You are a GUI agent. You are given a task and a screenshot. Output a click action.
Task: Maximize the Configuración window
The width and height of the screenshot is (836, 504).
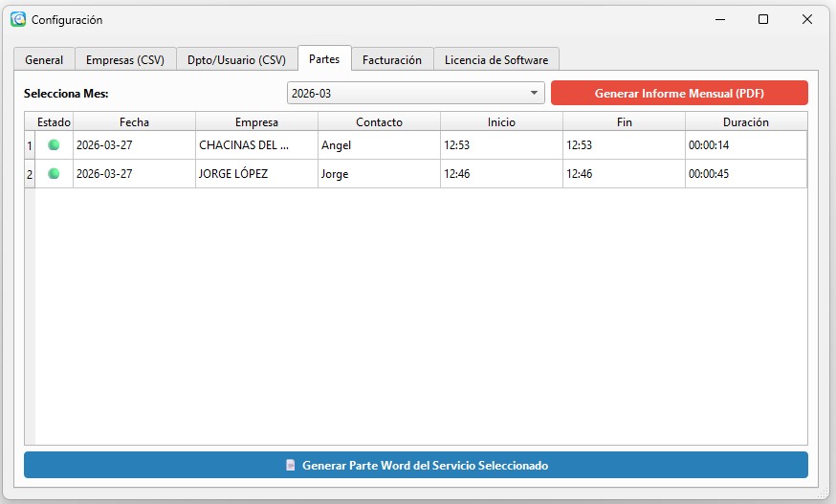[763, 20]
